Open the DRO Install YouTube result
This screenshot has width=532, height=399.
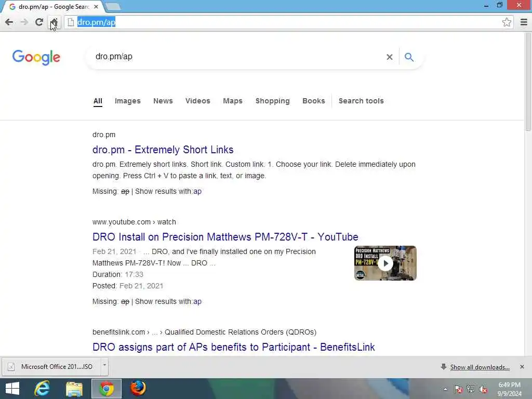225,237
